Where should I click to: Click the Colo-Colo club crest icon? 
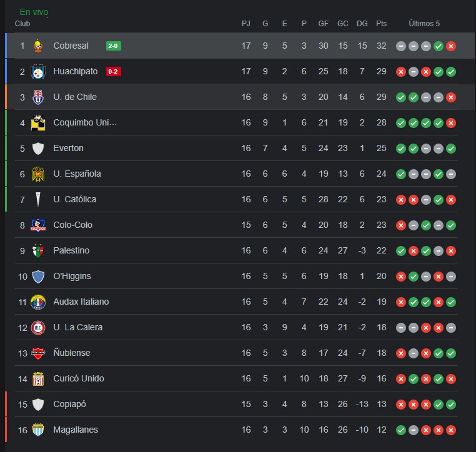click(x=38, y=225)
